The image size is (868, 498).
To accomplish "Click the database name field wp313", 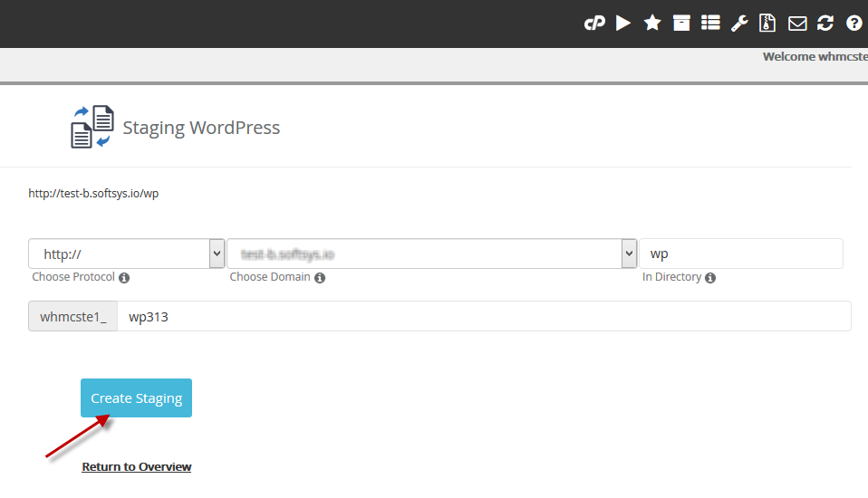I will (484, 317).
